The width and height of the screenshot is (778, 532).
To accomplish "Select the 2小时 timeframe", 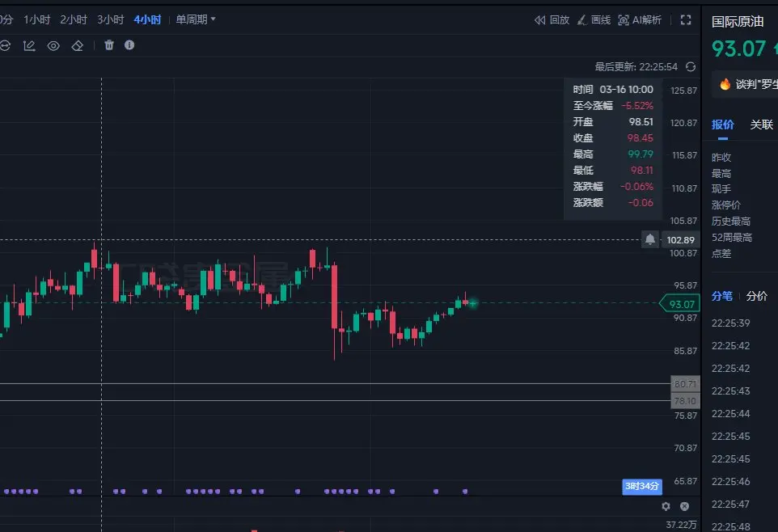I will [74, 20].
